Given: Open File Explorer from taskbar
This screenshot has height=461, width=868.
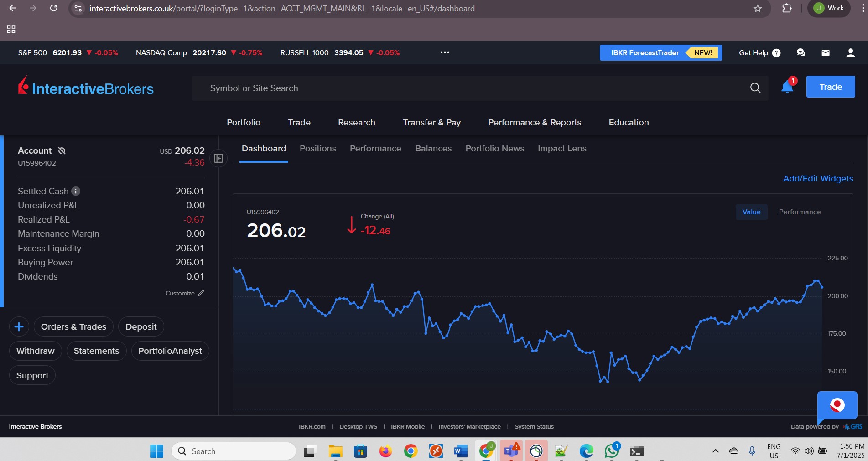Looking at the screenshot, I should 335,451.
